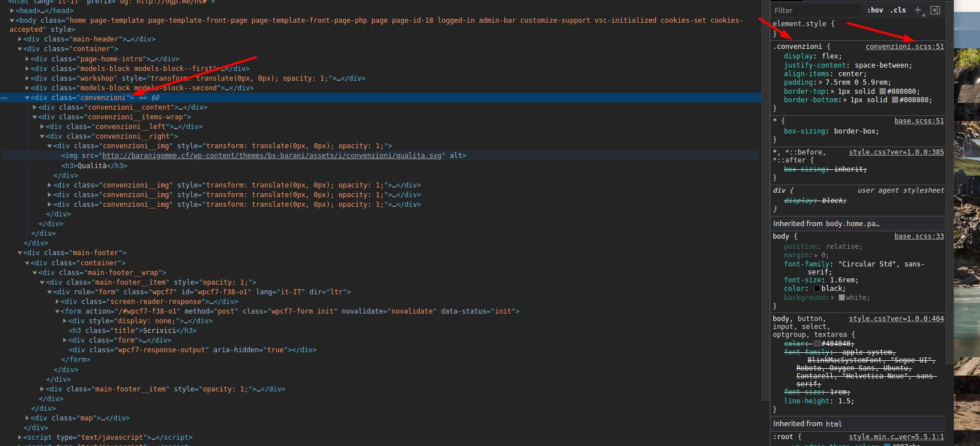Image resolution: width=980 pixels, height=446 pixels.
Task: Open style.css?ver=1.0.0:404 source link
Action: coord(897,319)
